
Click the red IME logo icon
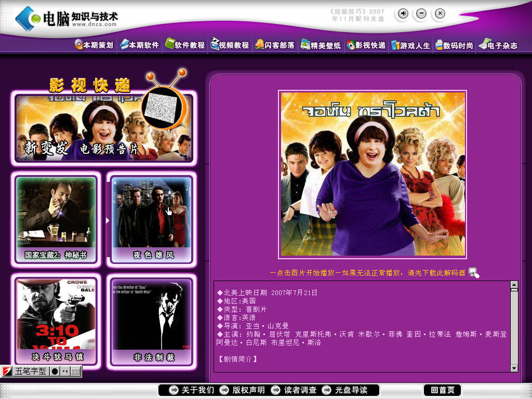[x=7, y=371]
